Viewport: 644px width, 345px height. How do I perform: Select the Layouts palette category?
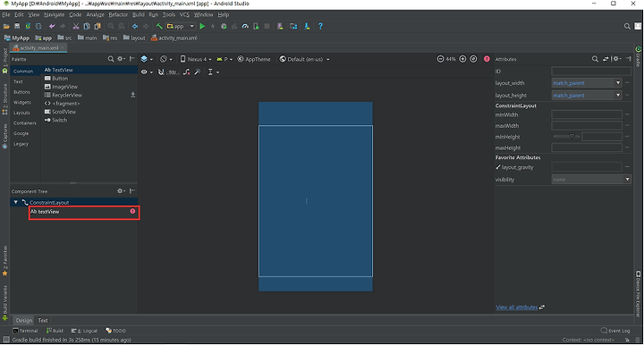pyautogui.click(x=21, y=113)
